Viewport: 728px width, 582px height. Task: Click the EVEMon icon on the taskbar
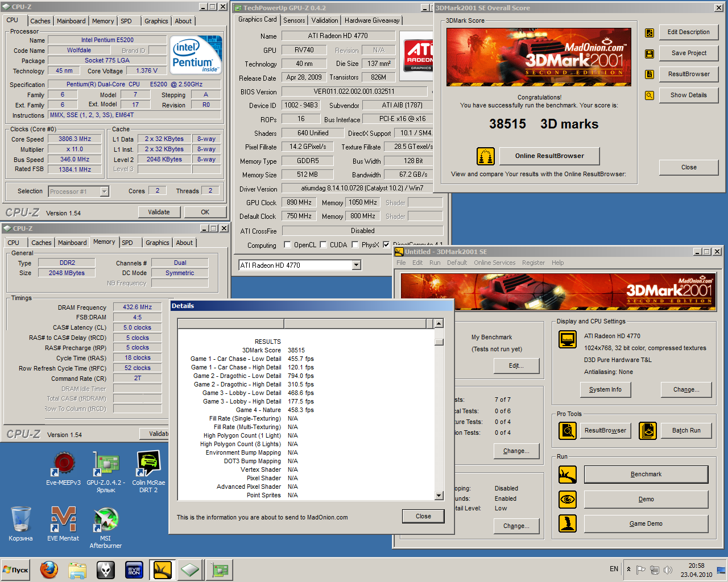pyautogui.click(x=134, y=569)
